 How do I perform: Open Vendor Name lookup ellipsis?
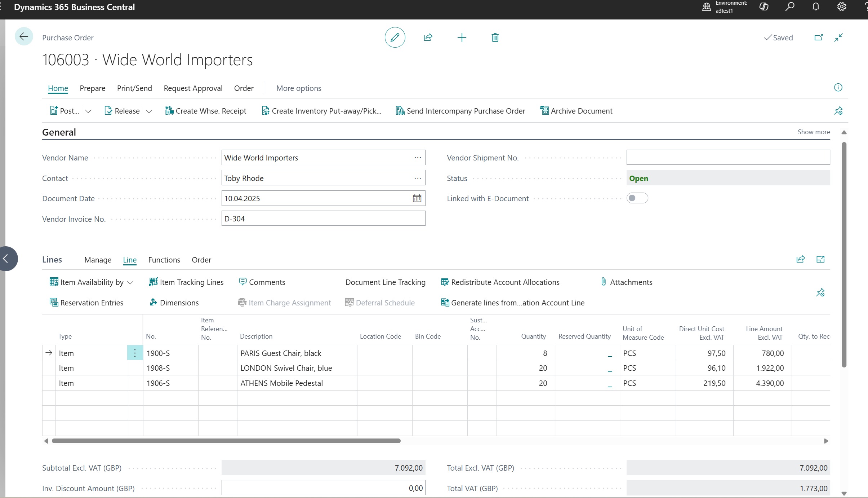click(x=418, y=158)
